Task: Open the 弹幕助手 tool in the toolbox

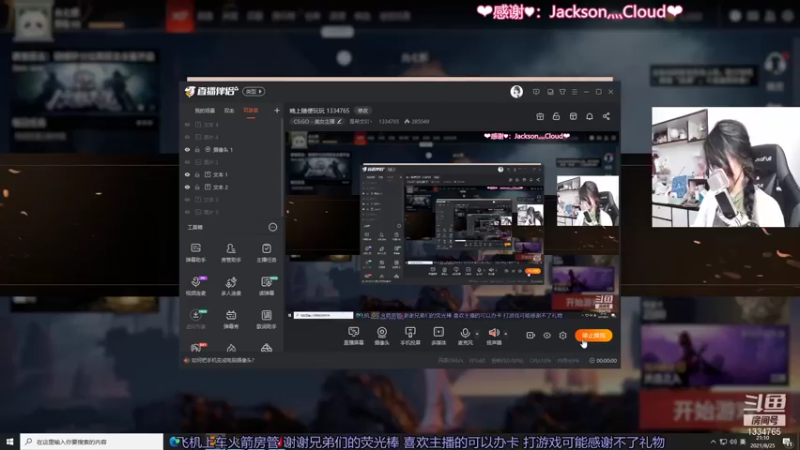Action: coord(195,253)
